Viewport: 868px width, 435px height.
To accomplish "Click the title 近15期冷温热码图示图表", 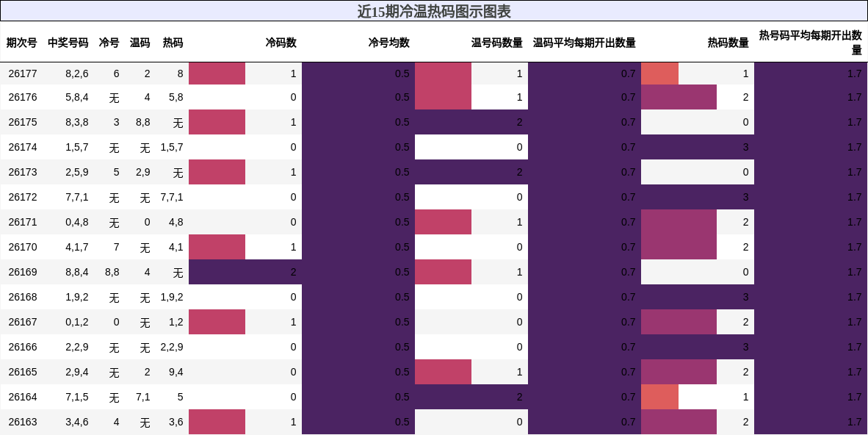I will [434, 11].
